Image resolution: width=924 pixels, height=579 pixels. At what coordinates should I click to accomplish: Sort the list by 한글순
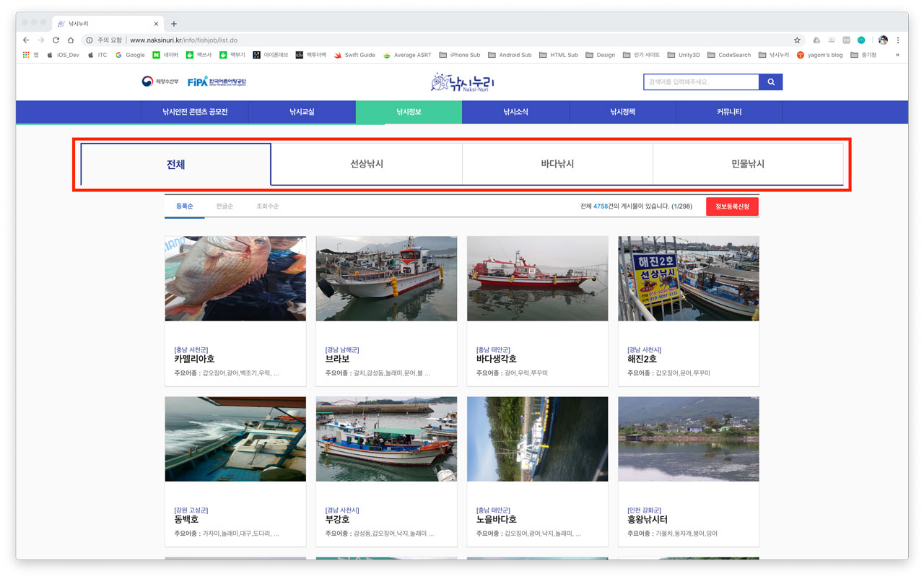pyautogui.click(x=225, y=206)
